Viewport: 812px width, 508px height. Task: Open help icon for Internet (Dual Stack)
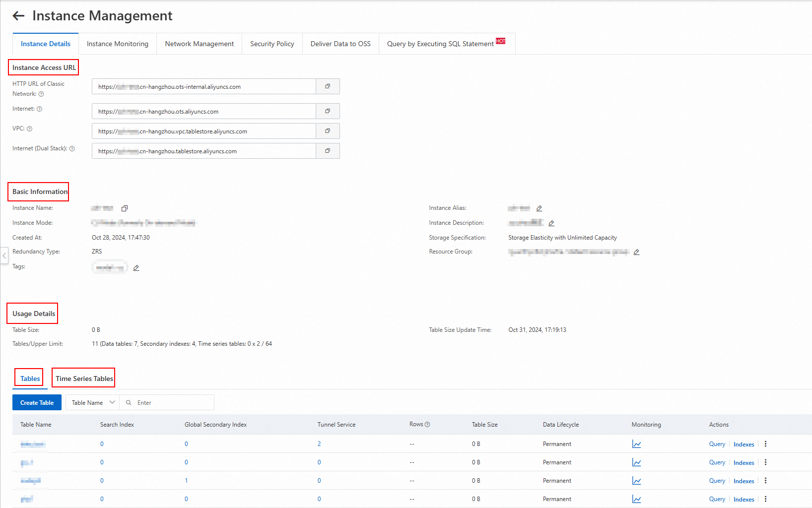pyautogui.click(x=72, y=149)
